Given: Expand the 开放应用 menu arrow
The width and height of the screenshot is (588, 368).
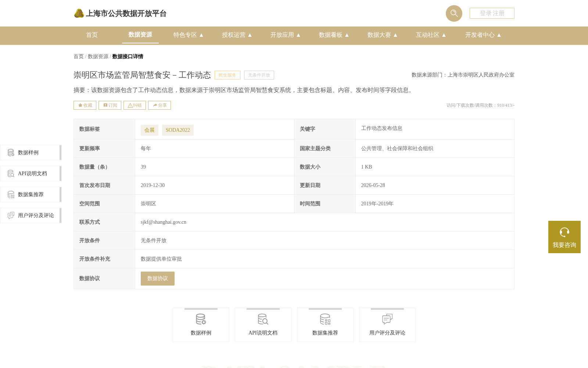Looking at the screenshot, I should click(x=298, y=35).
